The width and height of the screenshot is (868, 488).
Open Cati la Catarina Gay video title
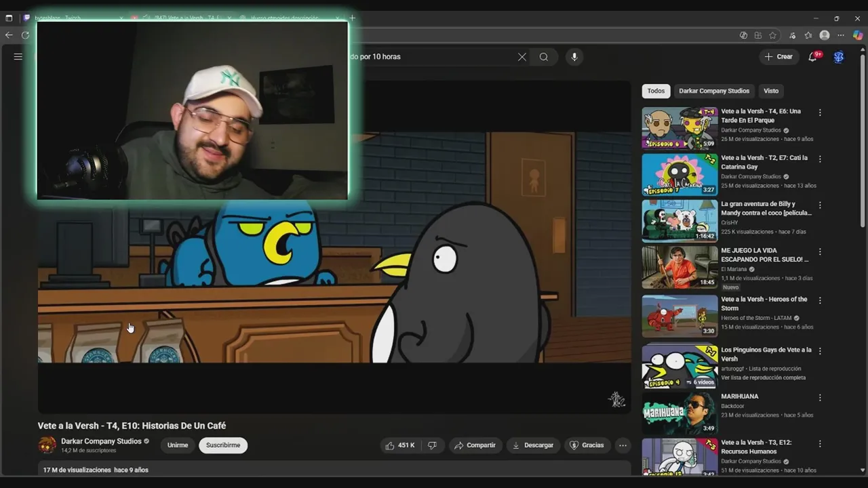[x=764, y=162]
